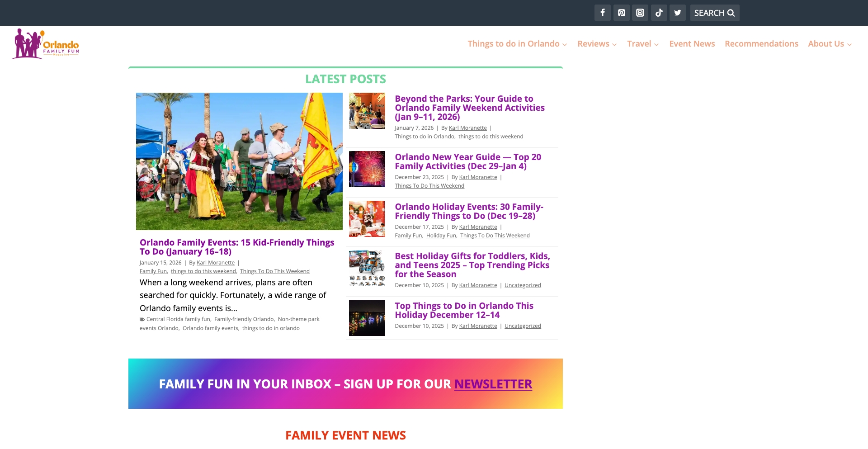Open the TikTok social icon

pos(659,12)
